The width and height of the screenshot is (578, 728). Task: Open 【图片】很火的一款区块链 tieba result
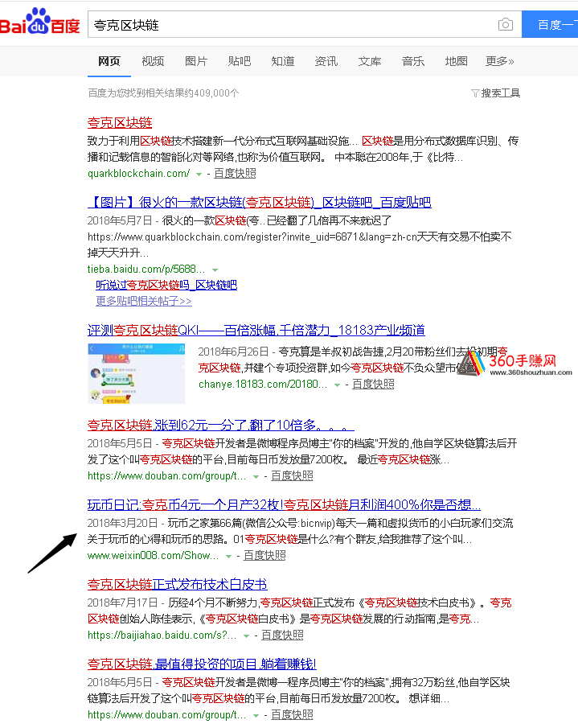pos(260,203)
